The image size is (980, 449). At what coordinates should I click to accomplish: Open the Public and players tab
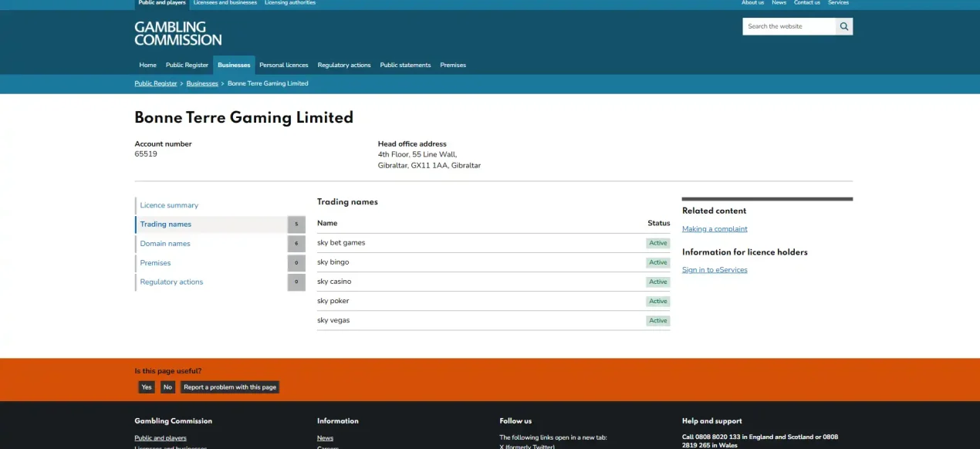(x=162, y=3)
